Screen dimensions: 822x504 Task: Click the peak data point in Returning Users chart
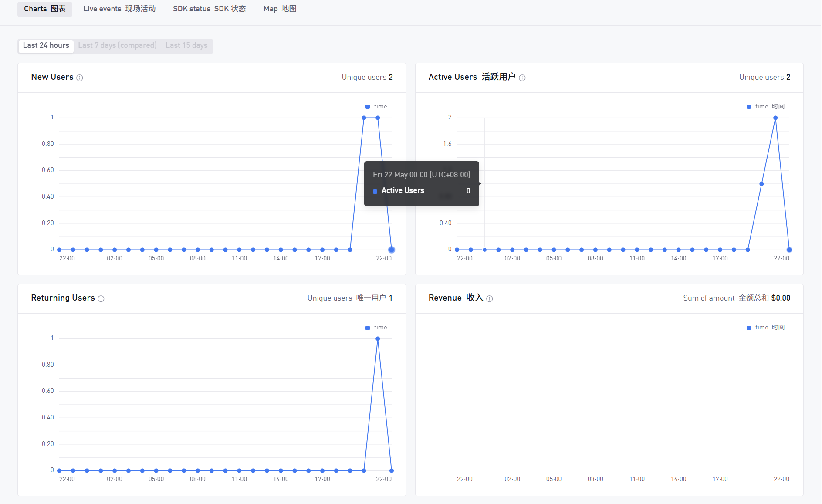[x=378, y=339]
